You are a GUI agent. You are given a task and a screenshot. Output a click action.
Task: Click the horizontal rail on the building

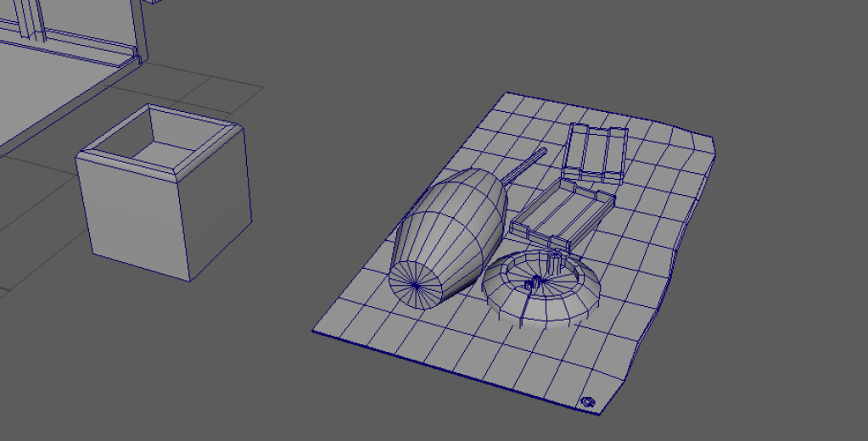pyautogui.click(x=85, y=48)
